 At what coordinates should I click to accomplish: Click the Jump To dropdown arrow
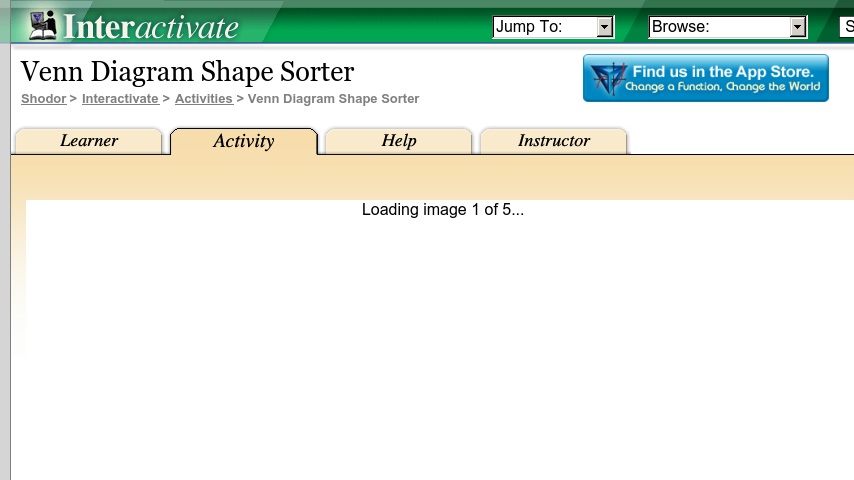(x=604, y=27)
